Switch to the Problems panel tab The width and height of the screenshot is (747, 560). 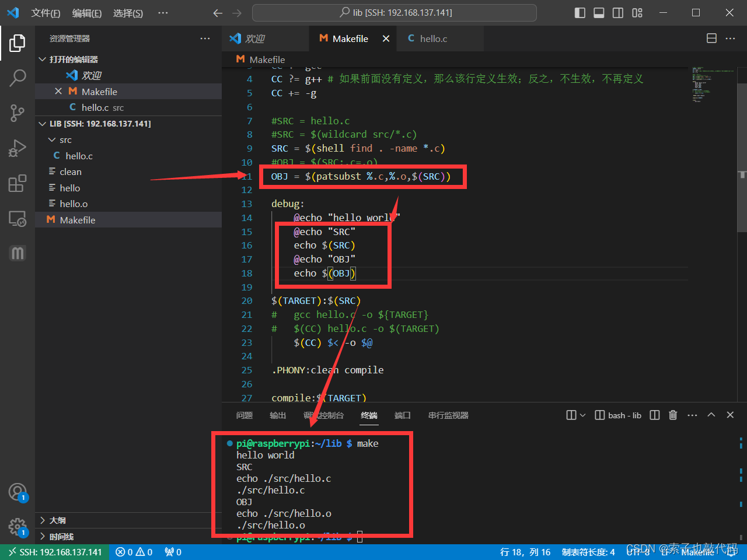click(245, 415)
